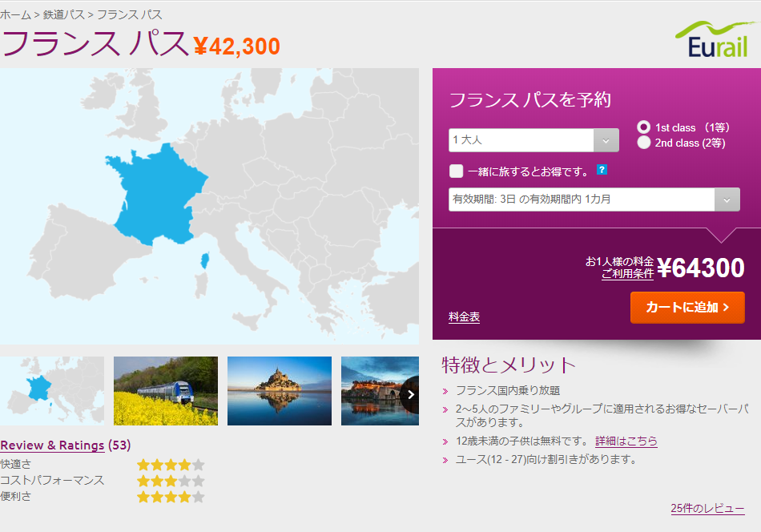Click the カートに追加 button
761x532 pixels.
(x=687, y=307)
